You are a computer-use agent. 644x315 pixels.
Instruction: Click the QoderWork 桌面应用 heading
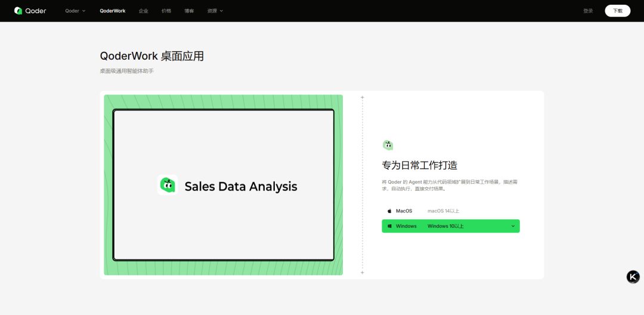(x=152, y=56)
